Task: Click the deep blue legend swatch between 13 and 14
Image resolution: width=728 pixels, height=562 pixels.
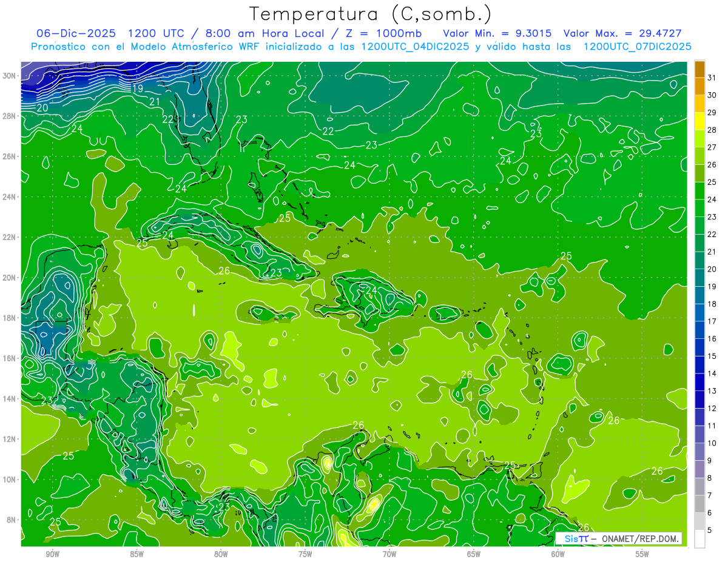Action: pos(699,382)
